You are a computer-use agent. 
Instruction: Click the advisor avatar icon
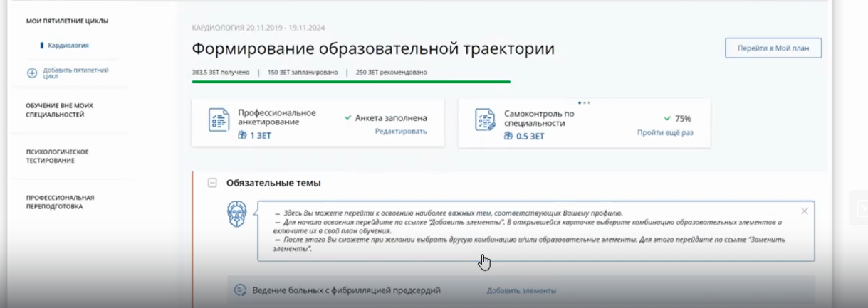tap(237, 214)
